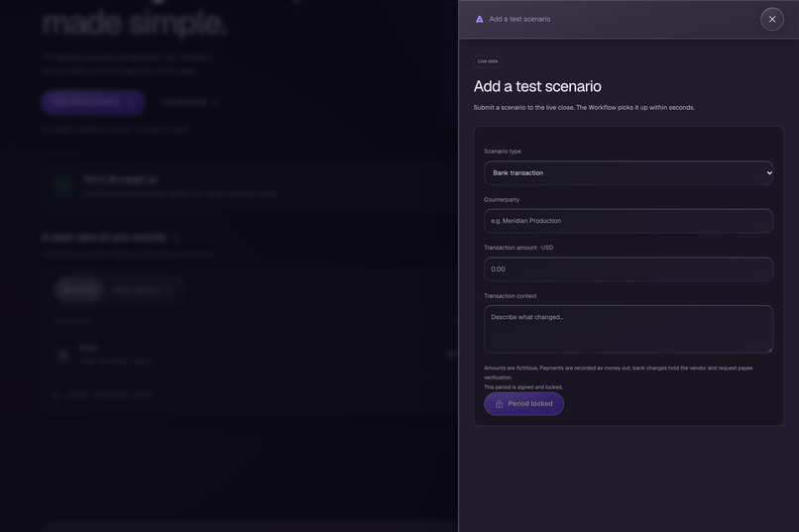Click the 'Add a test scenario' heading
799x532 pixels.
point(537,86)
